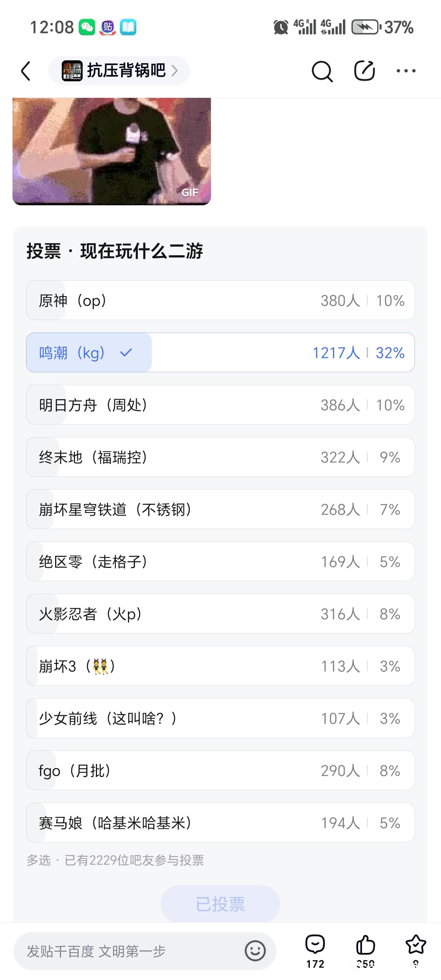Open the emoji picker smiley icon
This screenshot has width=441, height=980.
coord(255,951)
